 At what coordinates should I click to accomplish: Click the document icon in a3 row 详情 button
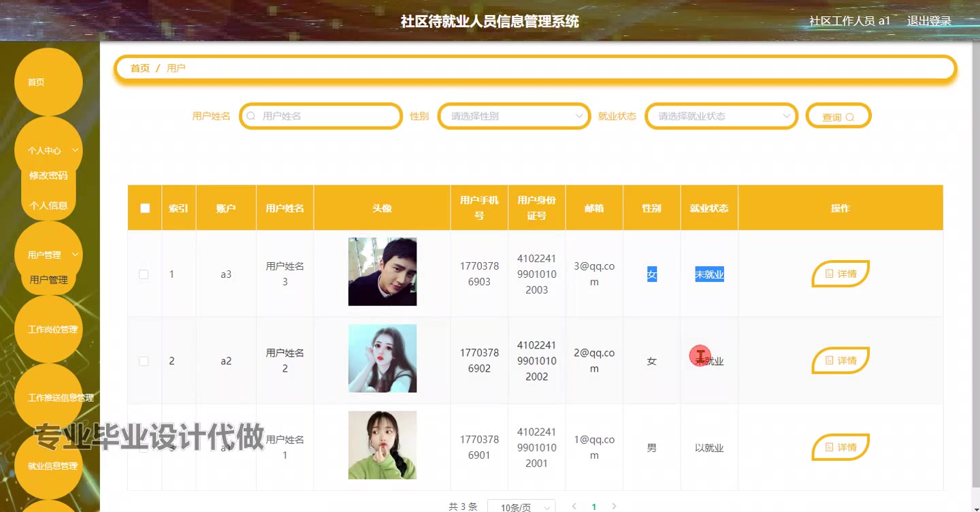[829, 274]
